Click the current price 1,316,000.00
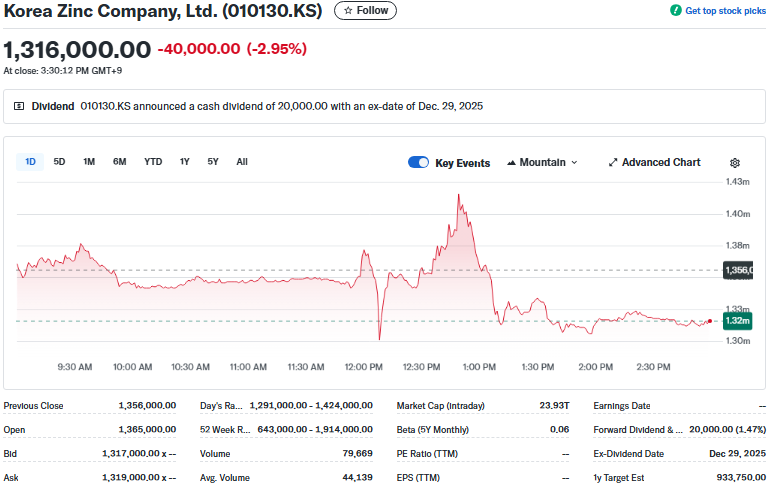The width and height of the screenshot is (773, 489). pos(77,50)
